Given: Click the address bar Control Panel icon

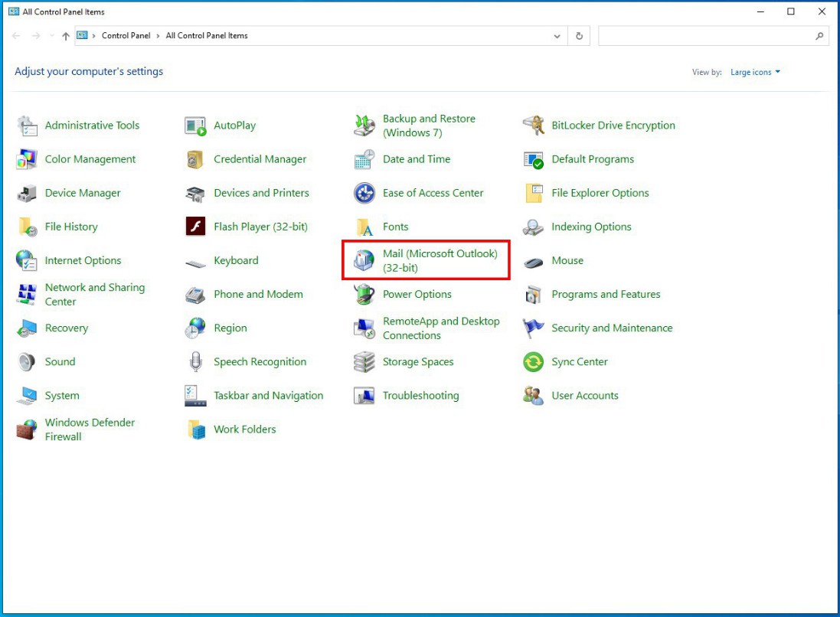Looking at the screenshot, I should point(82,35).
